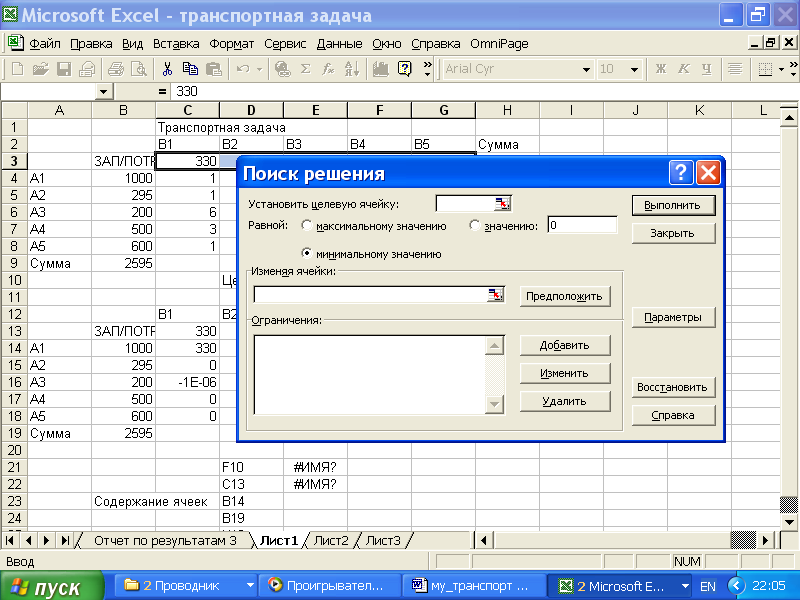The image size is (800, 600).
Task: Click the Добавить constraint button
Action: 565,345
